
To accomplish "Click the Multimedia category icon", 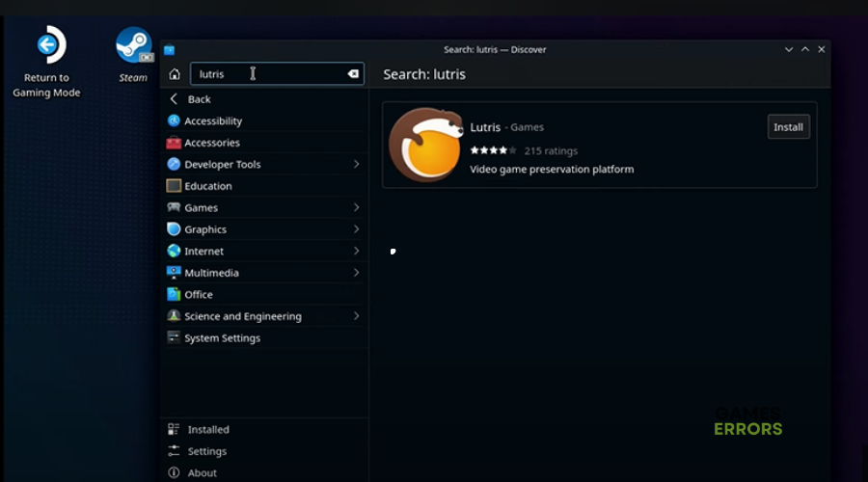I will point(174,272).
